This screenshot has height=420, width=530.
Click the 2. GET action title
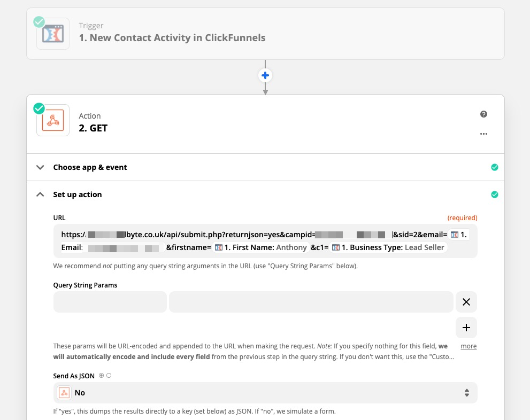pyautogui.click(x=93, y=128)
